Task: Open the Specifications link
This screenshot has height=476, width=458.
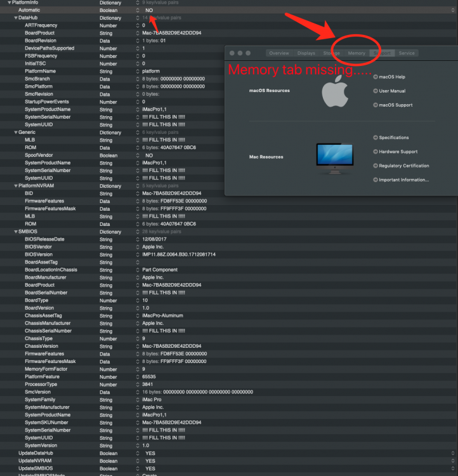Action: pos(394,138)
